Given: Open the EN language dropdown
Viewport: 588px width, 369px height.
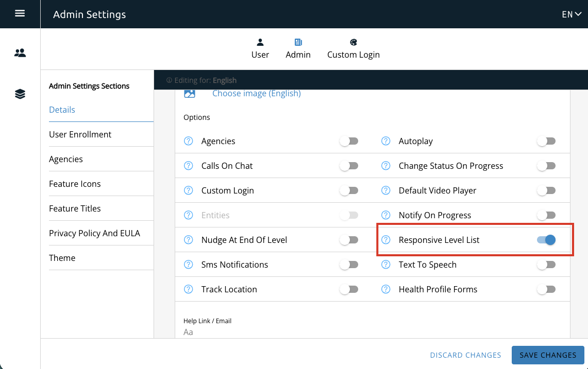Looking at the screenshot, I should click(571, 14).
